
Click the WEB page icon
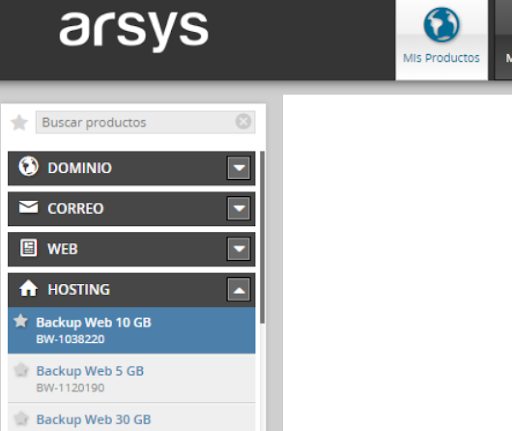point(29,248)
